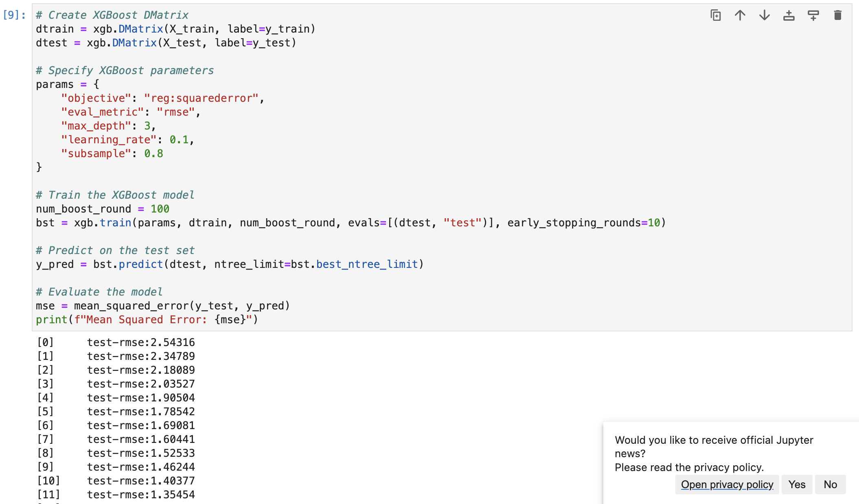This screenshot has width=859, height=504.
Task: Click output row [10] test-rmse:1.40377
Action: [x=116, y=481]
